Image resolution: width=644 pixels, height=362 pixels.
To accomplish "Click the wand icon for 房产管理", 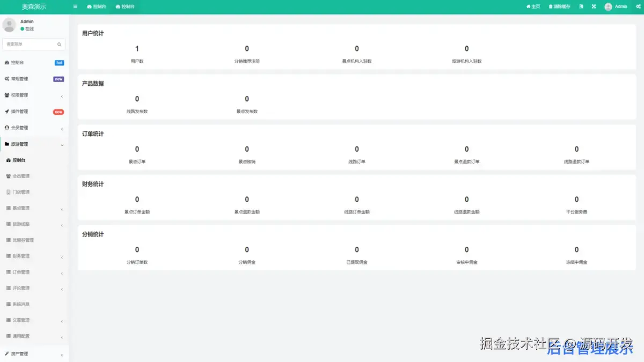I will point(7,354).
